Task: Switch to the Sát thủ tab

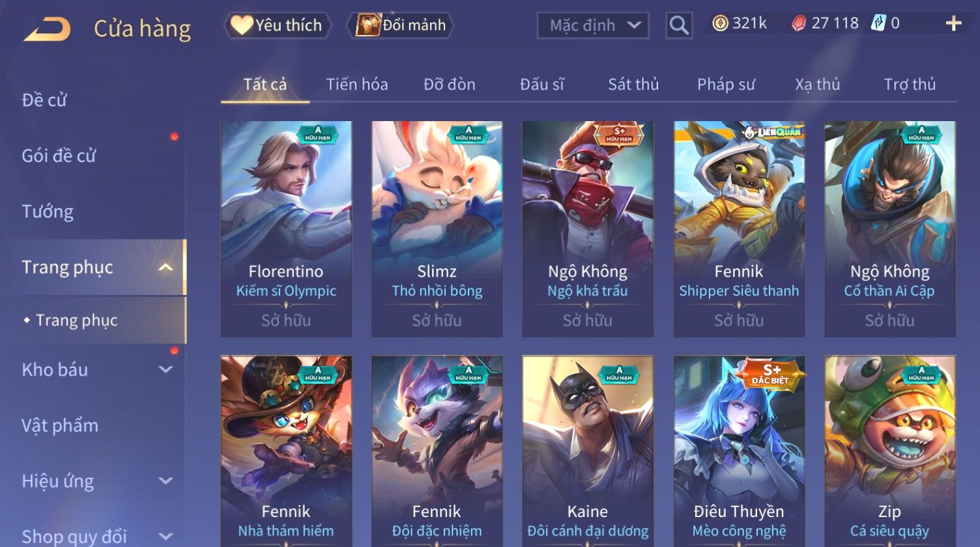Action: pos(633,84)
